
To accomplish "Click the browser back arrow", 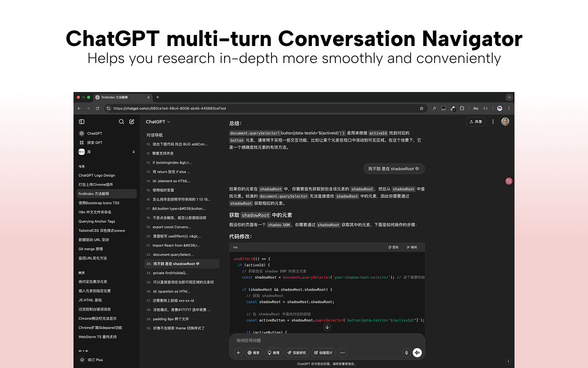I will pyautogui.click(x=79, y=109).
